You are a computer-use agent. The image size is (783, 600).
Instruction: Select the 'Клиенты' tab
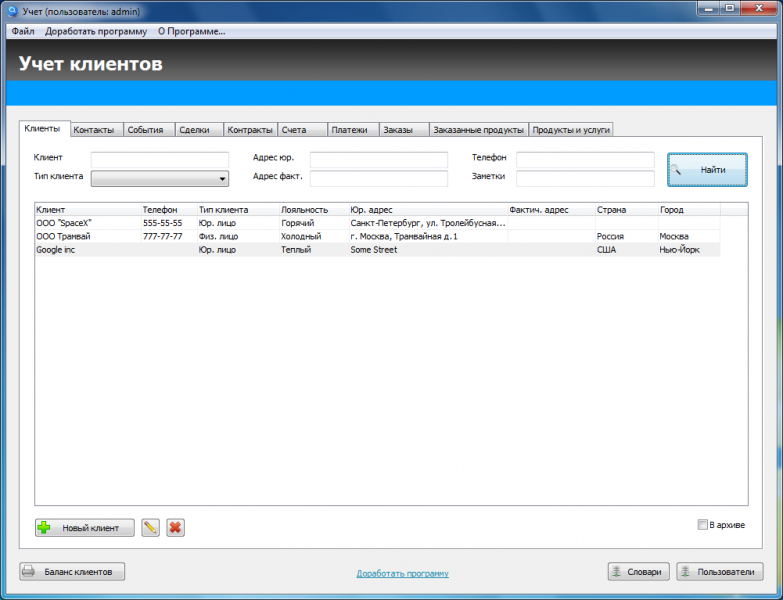point(44,128)
